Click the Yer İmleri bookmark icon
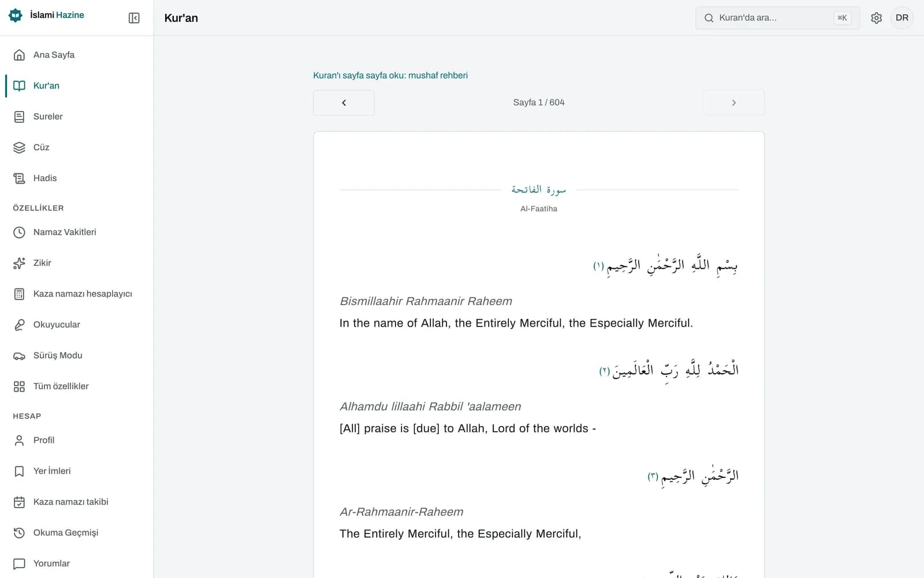 coord(19,471)
